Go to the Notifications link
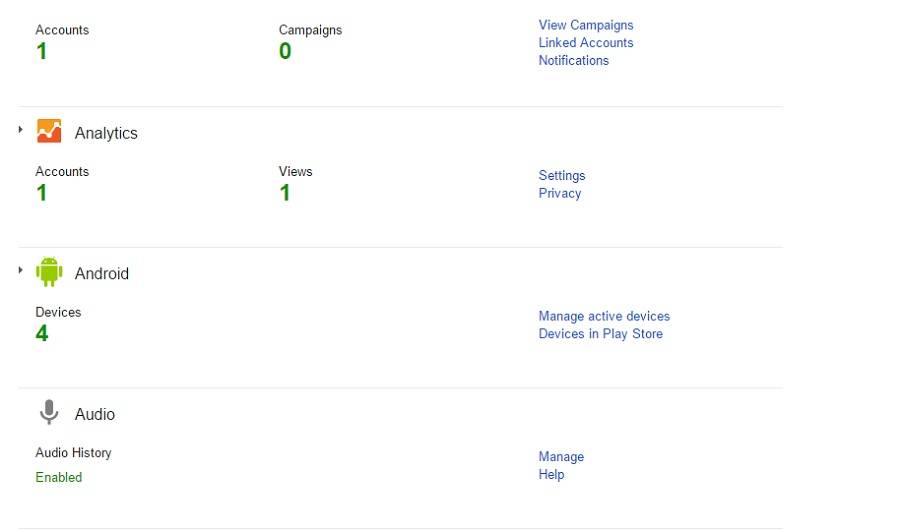Screen dimensions: 900x531 click(x=574, y=61)
